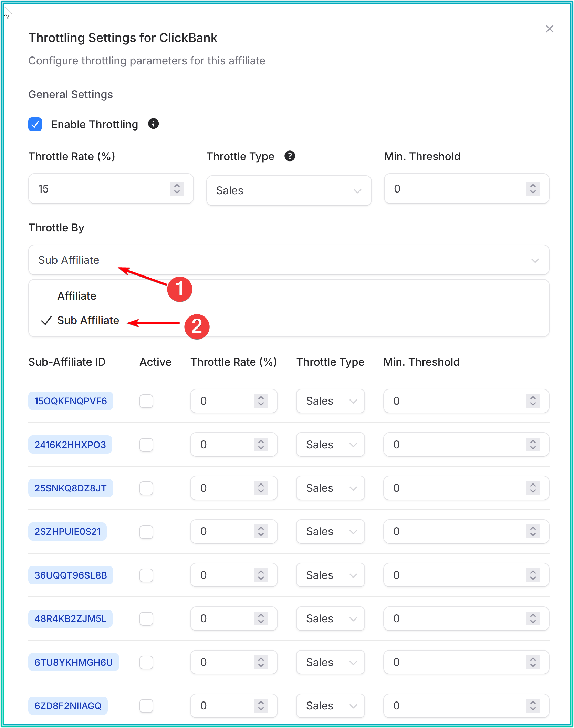Close the Throttling Settings dialog

(x=549, y=29)
